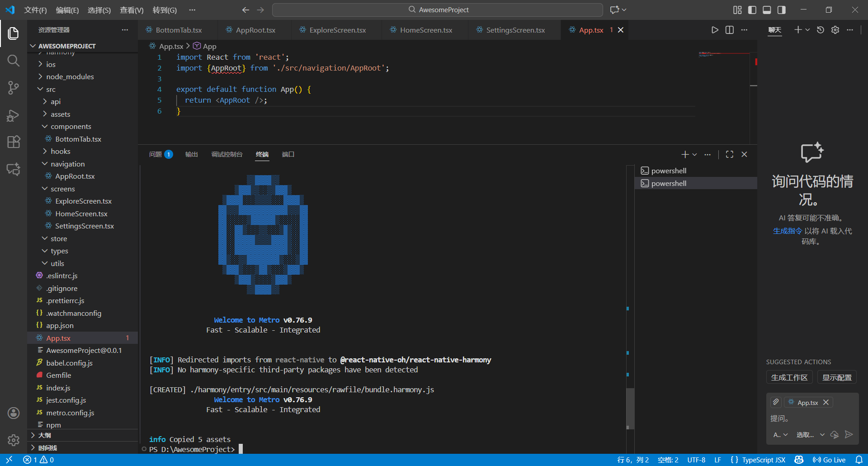Toggle the secondary sidebar visibility
The width and height of the screenshot is (868, 466).
pos(782,10)
